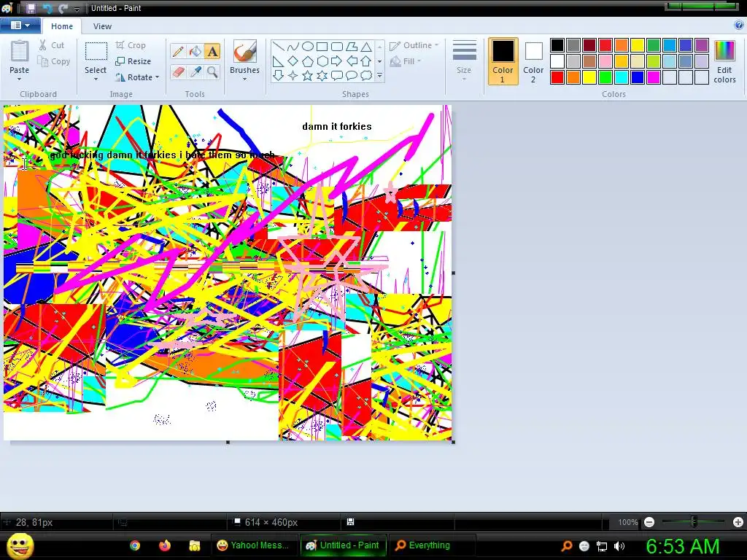The width and height of the screenshot is (747, 560).
Task: Click the Redo arrow in title bar
Action: [63, 8]
